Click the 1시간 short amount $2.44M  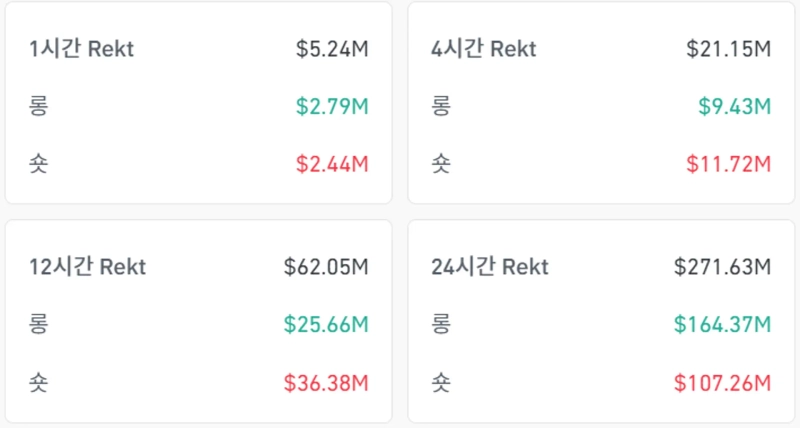(332, 163)
